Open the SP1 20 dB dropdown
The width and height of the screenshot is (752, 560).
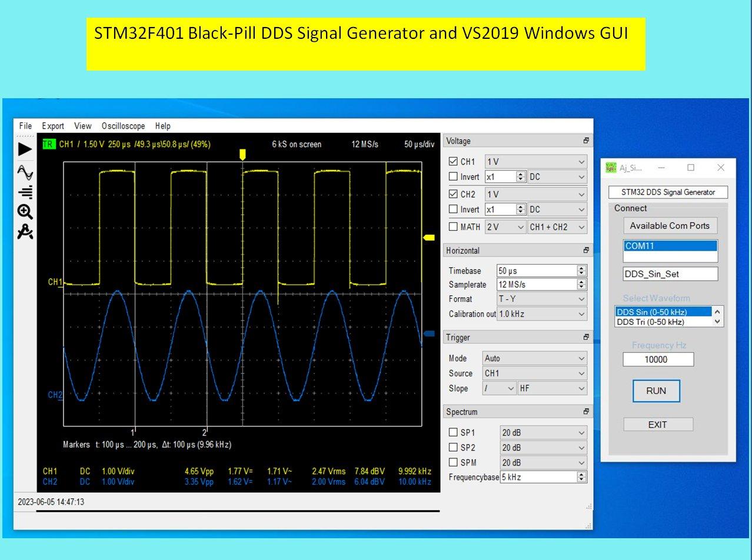point(544,433)
